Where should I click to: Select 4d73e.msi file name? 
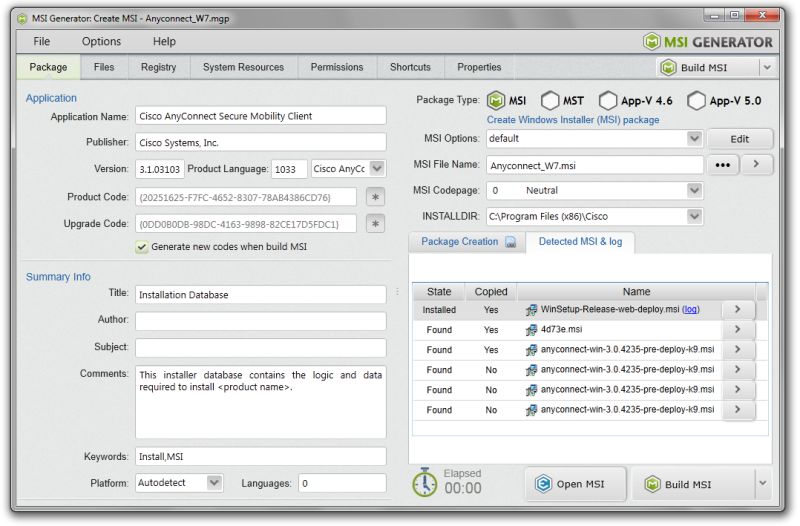(561, 329)
